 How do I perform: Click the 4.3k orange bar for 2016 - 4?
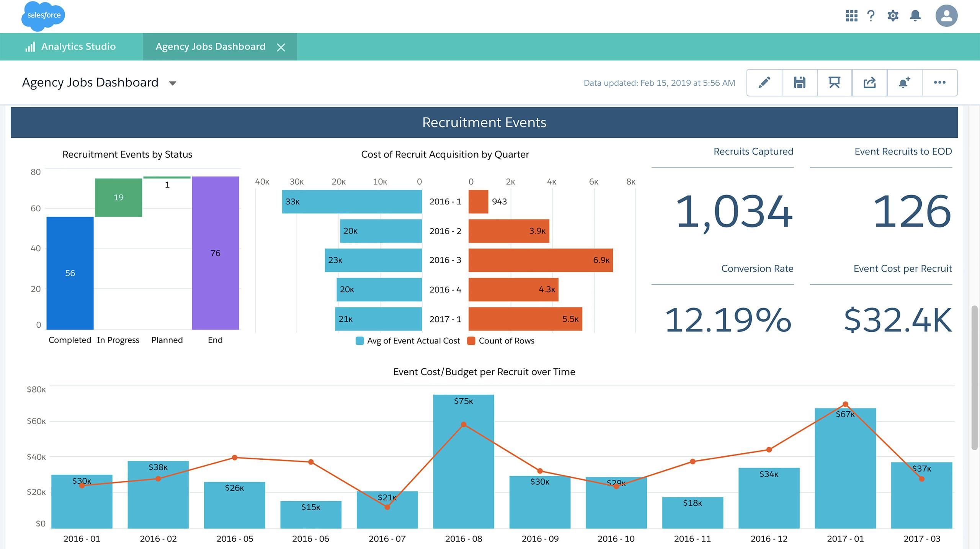pyautogui.click(x=513, y=289)
